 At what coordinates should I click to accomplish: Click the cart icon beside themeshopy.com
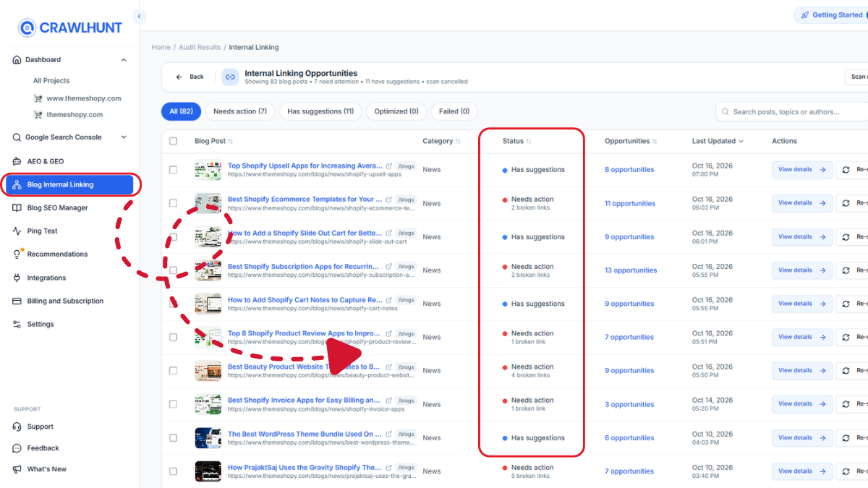coord(38,114)
